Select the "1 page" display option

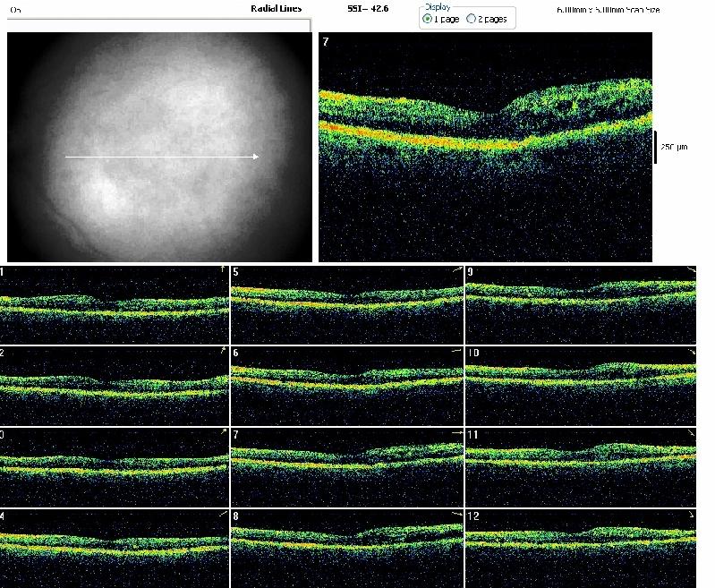coord(427,19)
